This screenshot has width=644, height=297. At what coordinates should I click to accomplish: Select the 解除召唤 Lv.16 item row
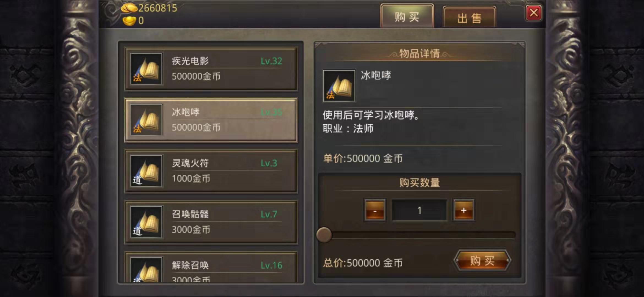pyautogui.click(x=211, y=267)
